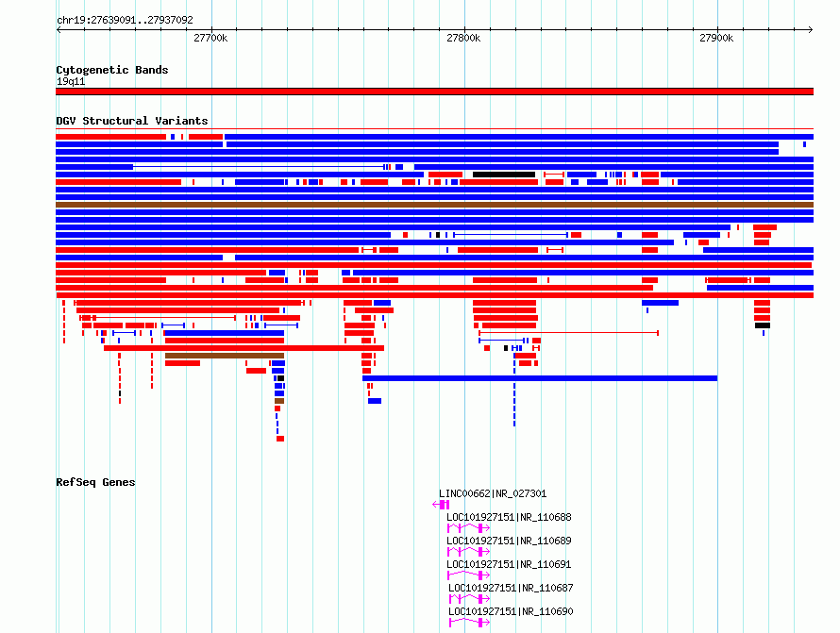Open the LINC00662|NR_027301 gene label
The width and height of the screenshot is (840, 633).
[493, 493]
